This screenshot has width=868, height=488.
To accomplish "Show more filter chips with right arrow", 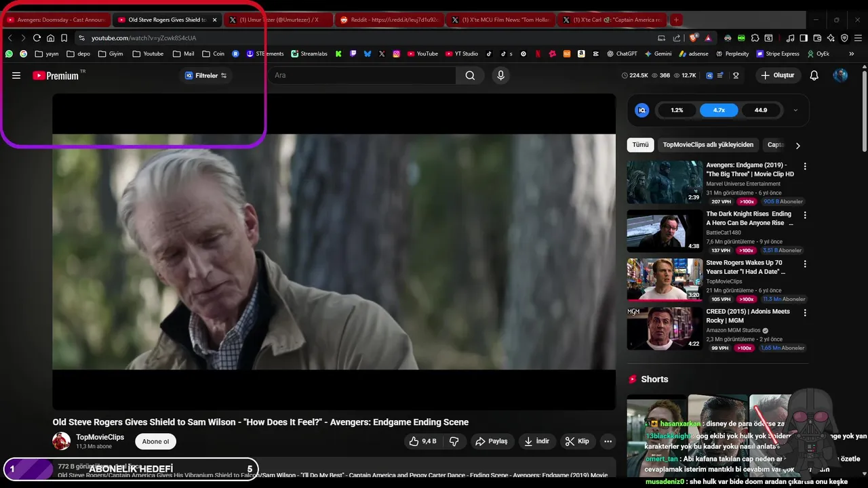I will 797,145.
